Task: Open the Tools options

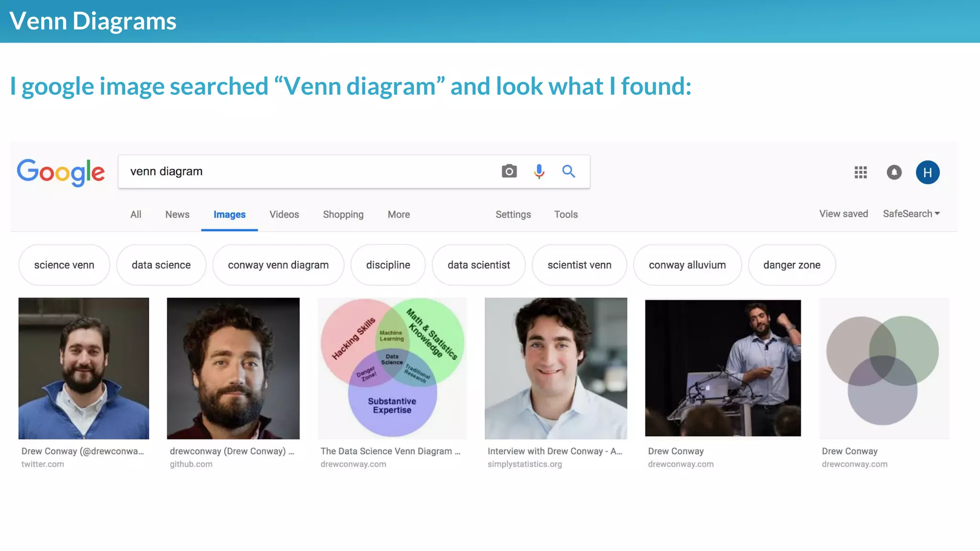Action: click(566, 214)
